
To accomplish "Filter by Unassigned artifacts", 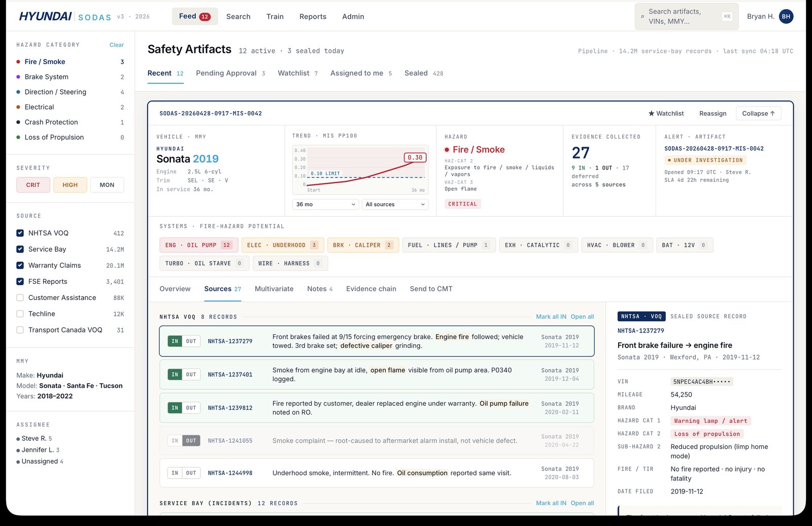I will click(40, 462).
